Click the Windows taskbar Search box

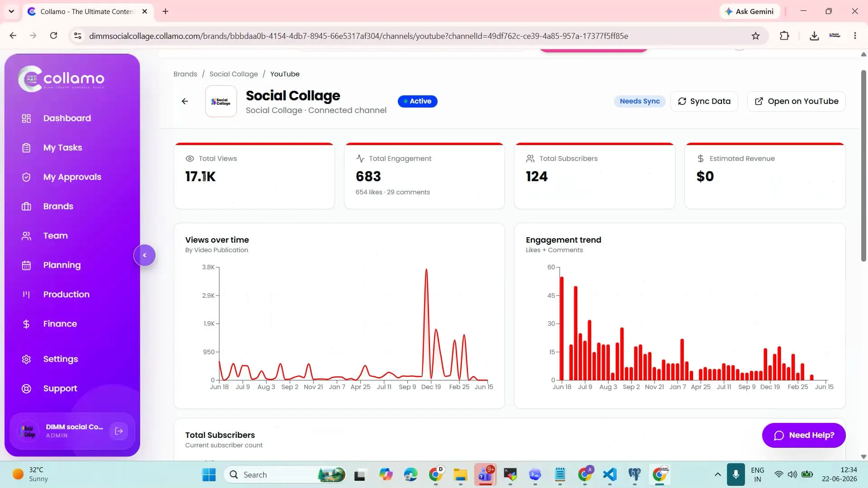pyautogui.click(x=285, y=474)
